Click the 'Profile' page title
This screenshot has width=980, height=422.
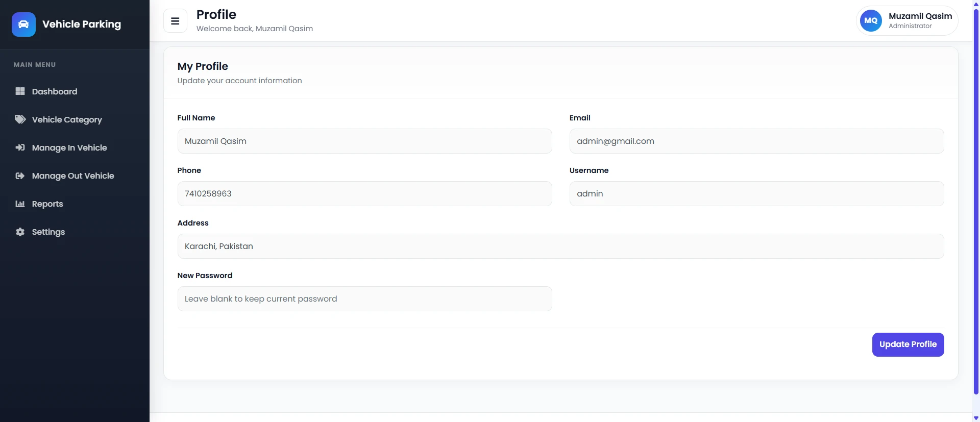coord(216,14)
